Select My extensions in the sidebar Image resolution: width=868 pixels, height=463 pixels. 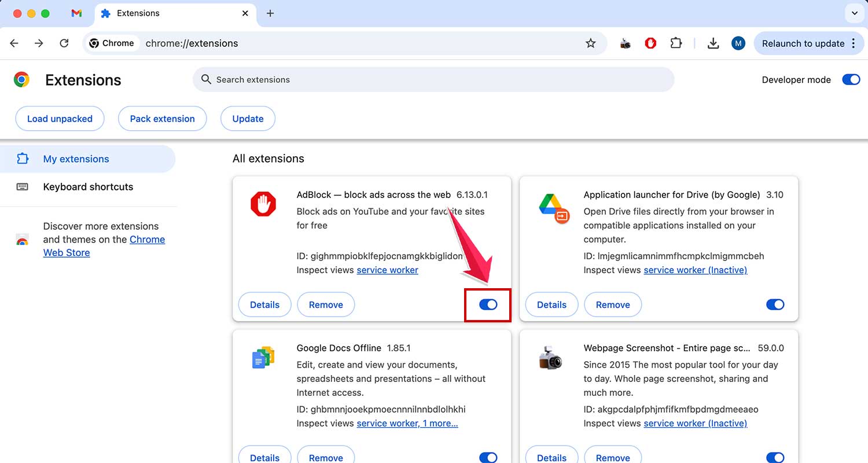(x=76, y=159)
